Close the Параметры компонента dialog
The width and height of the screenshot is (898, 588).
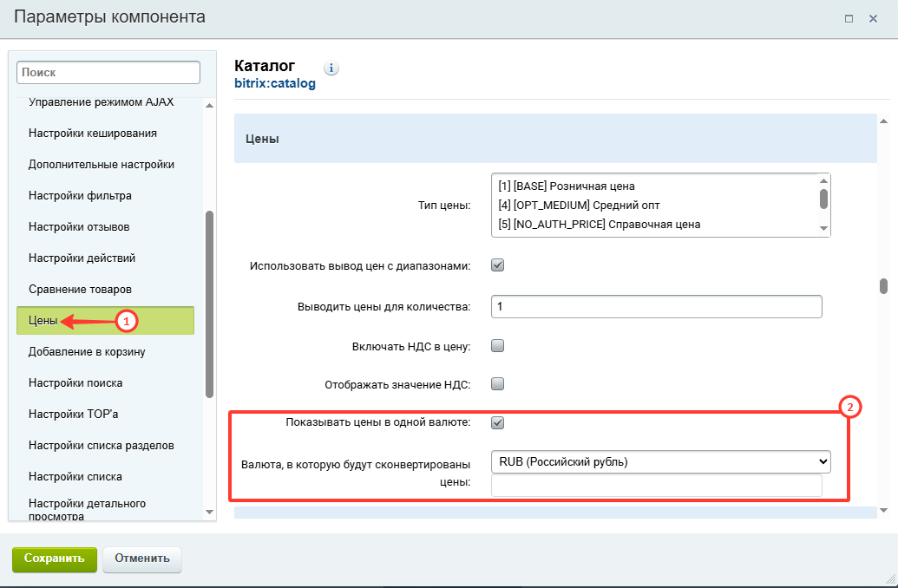pyautogui.click(x=874, y=19)
